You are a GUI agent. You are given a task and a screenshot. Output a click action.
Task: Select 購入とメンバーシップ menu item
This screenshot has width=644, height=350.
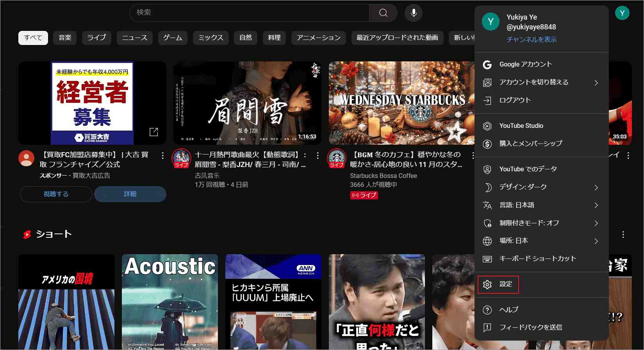(541, 144)
